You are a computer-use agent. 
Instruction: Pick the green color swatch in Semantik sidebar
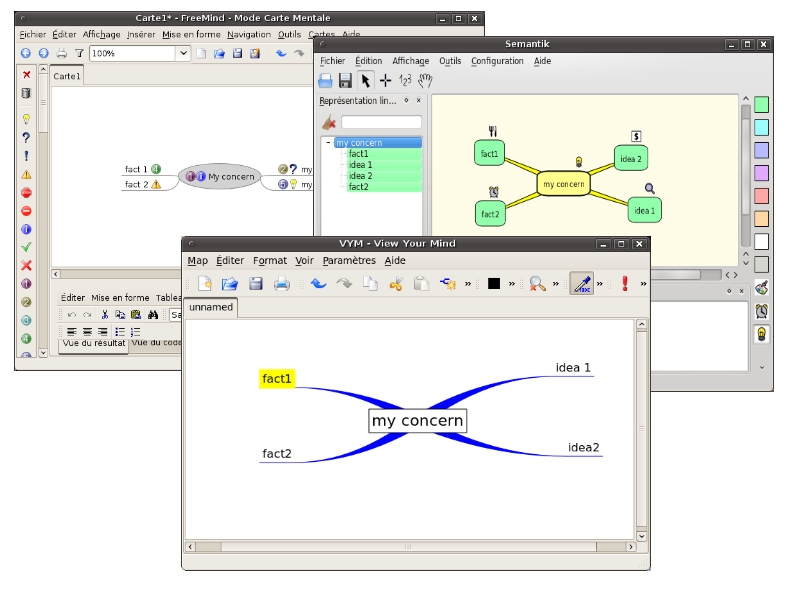(761, 105)
